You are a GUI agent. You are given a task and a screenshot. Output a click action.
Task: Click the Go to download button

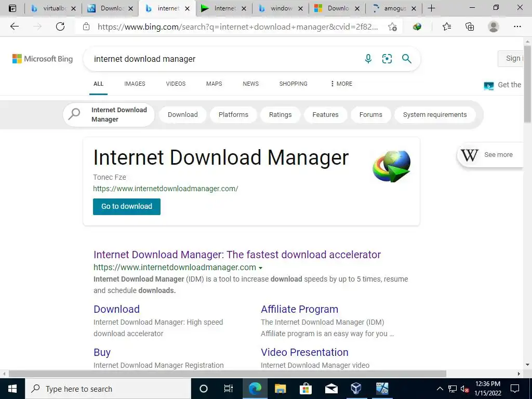(127, 207)
